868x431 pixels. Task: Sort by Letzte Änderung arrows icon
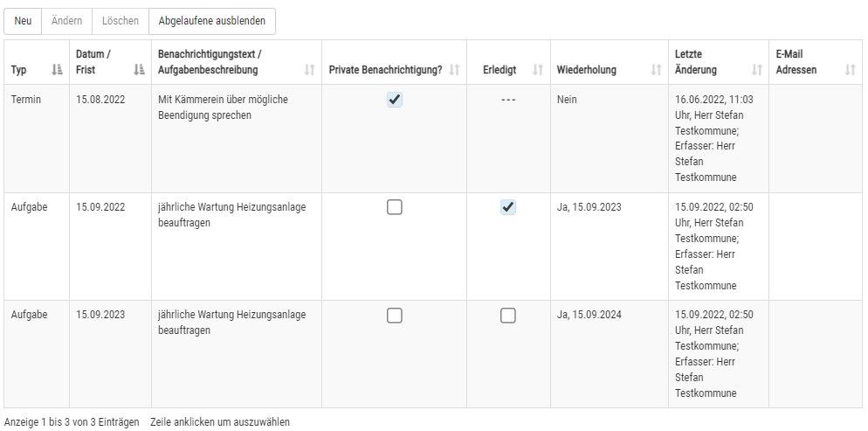pos(757,70)
